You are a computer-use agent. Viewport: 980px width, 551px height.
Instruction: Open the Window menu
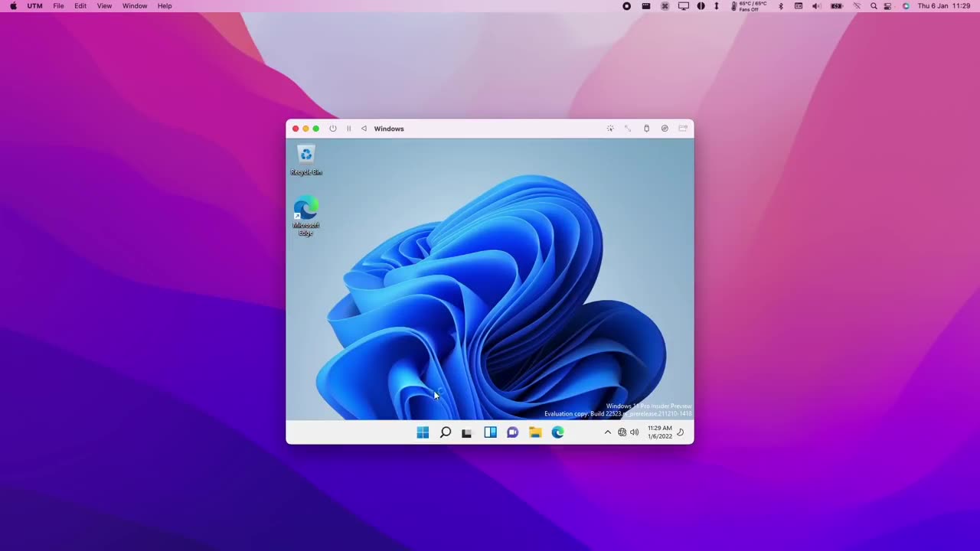click(x=135, y=6)
